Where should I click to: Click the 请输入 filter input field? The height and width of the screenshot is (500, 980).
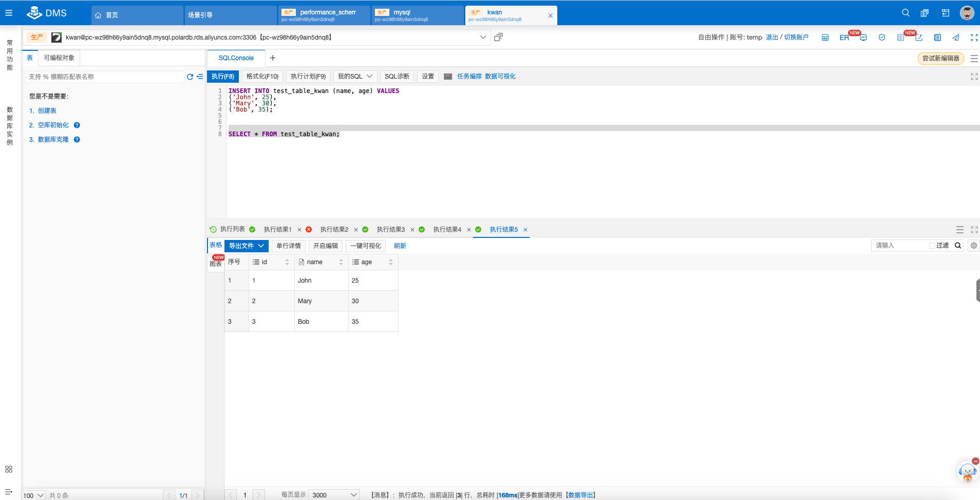pyautogui.click(x=899, y=246)
